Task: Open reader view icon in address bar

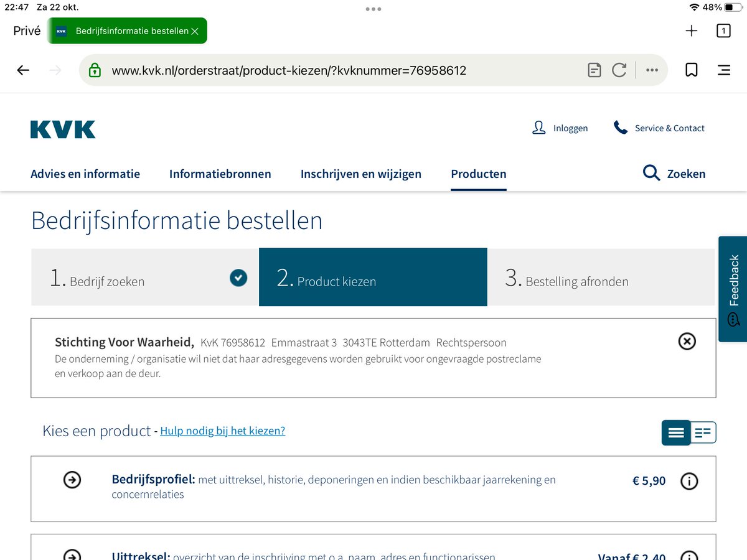Action: pyautogui.click(x=594, y=70)
